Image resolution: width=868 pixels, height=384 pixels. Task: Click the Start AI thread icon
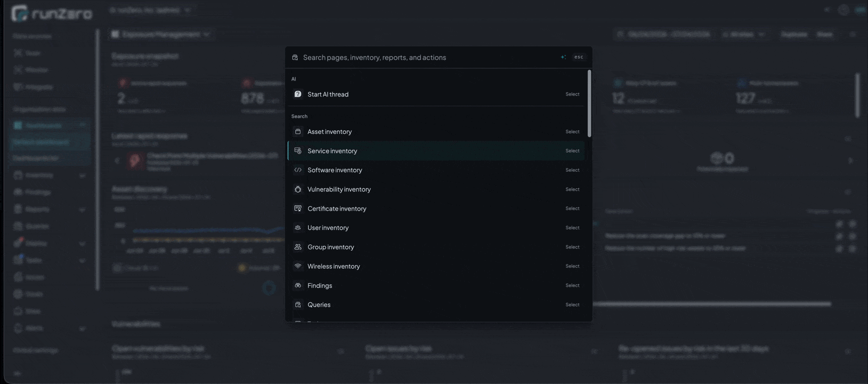point(298,94)
